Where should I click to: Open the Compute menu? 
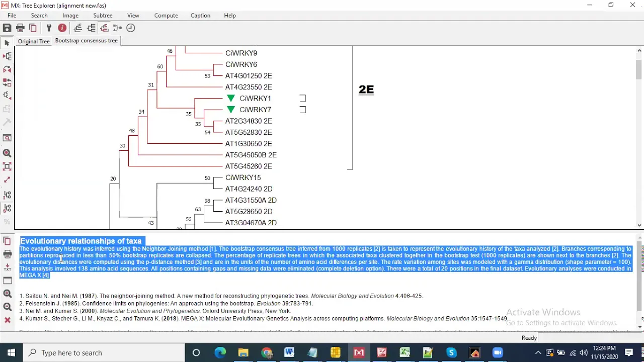[x=166, y=16]
